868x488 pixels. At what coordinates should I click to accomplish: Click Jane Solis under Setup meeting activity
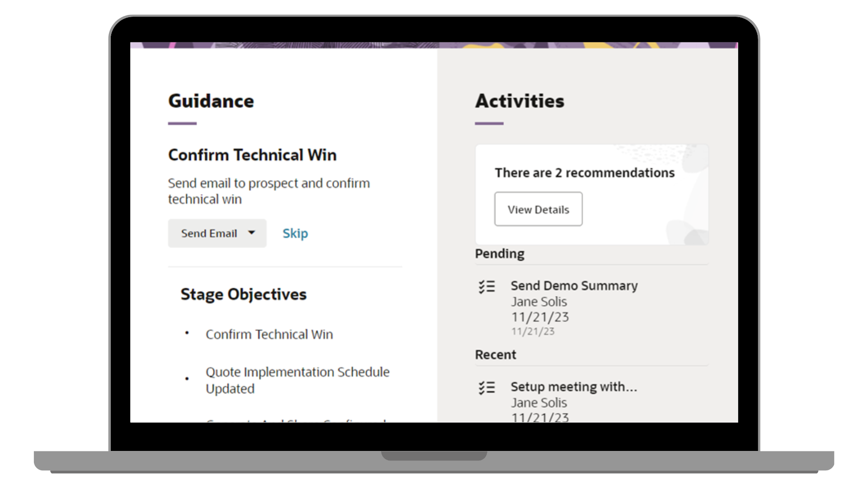[x=539, y=402]
